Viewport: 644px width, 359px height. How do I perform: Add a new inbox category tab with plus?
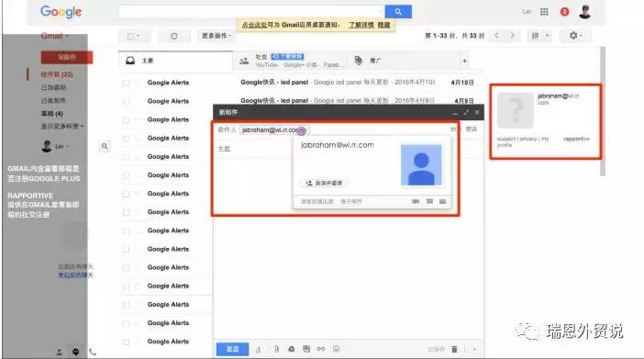pos(464,61)
